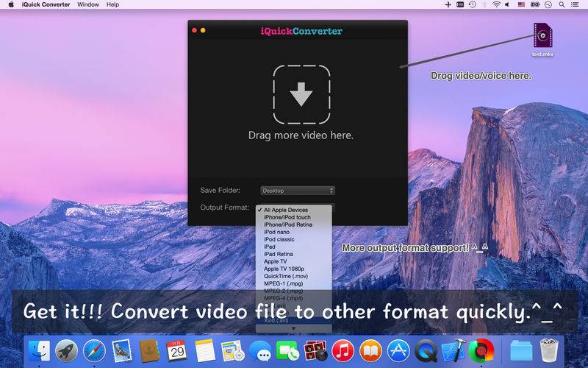Click the drop arrow box in iQuickConverter
This screenshot has height=368, width=588.
(301, 94)
